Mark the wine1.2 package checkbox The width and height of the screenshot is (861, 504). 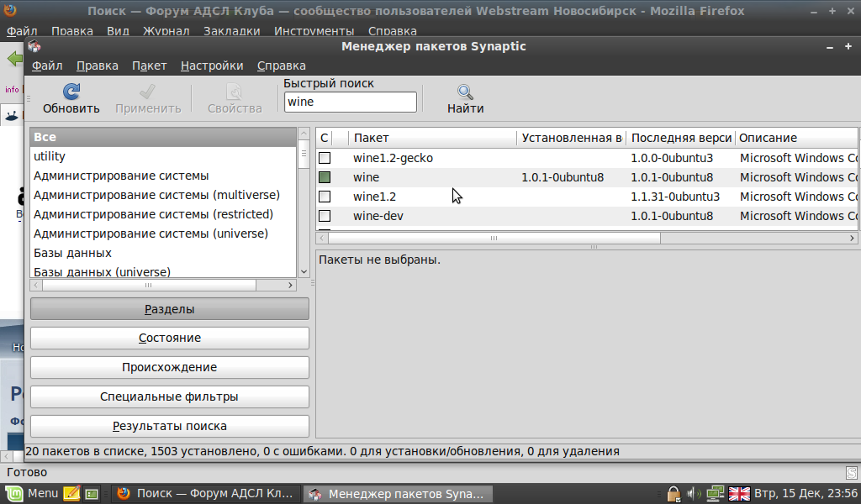[x=325, y=197]
